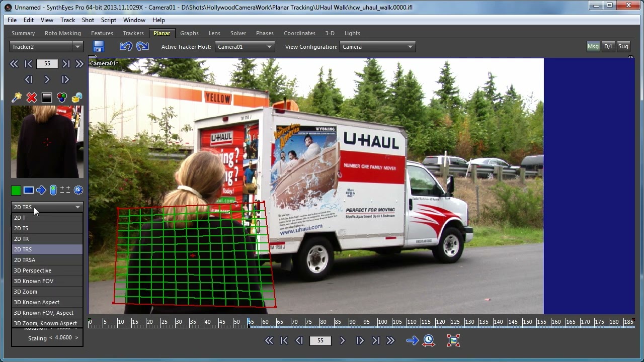The height and width of the screenshot is (362, 644).
Task: Choose 3D Known FOV from the list
Action: [x=47, y=281]
